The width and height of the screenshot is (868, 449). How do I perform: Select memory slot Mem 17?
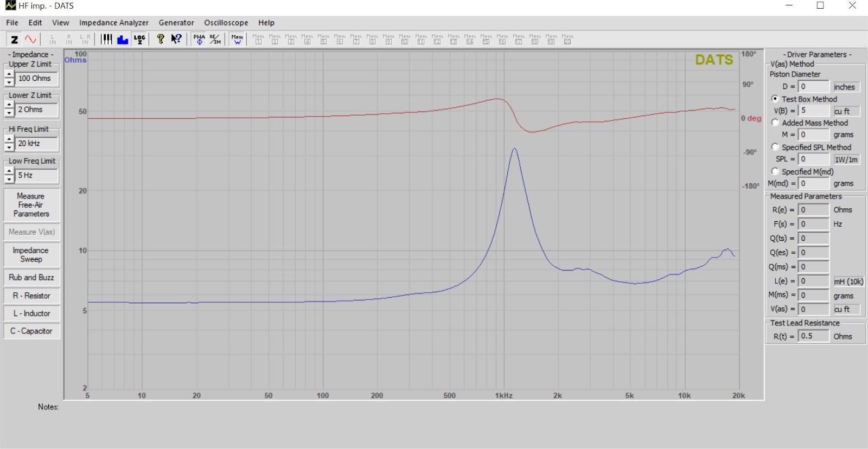tap(519, 39)
